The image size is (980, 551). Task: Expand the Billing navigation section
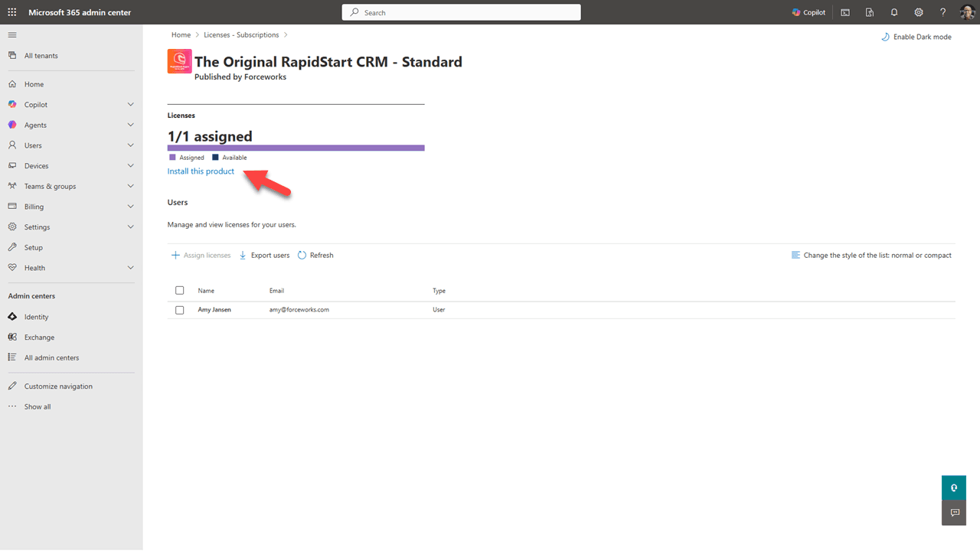click(x=130, y=207)
